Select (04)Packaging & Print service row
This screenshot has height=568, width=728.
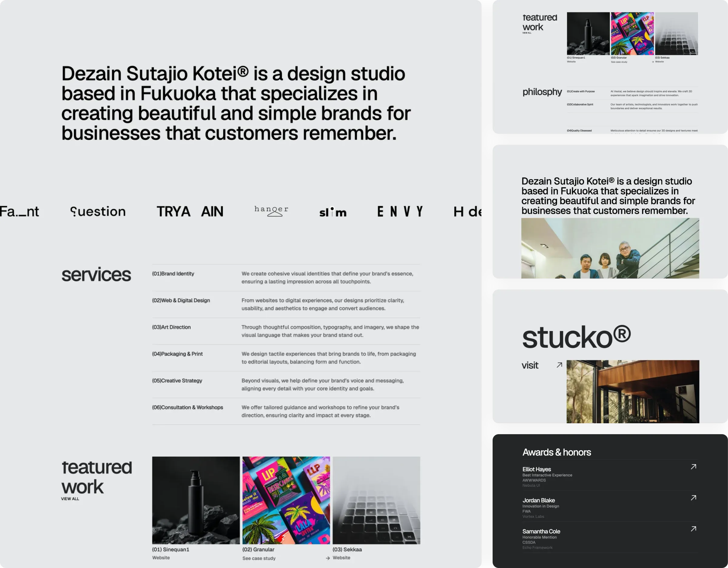(x=286, y=358)
